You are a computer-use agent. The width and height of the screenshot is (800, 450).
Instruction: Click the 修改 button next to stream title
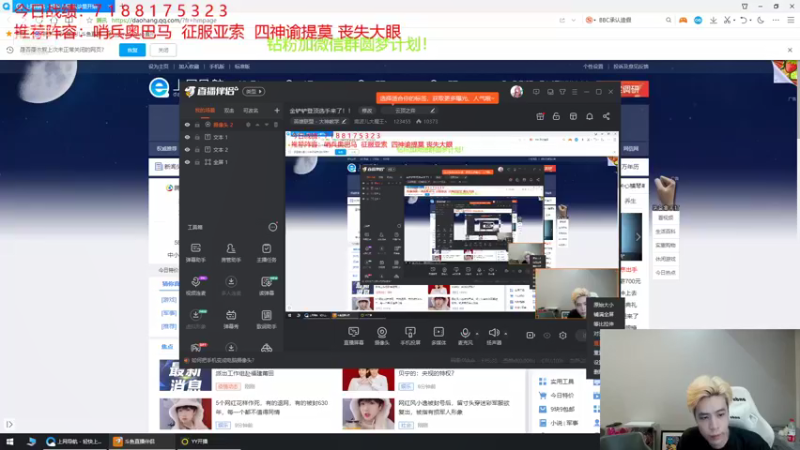coord(367,110)
